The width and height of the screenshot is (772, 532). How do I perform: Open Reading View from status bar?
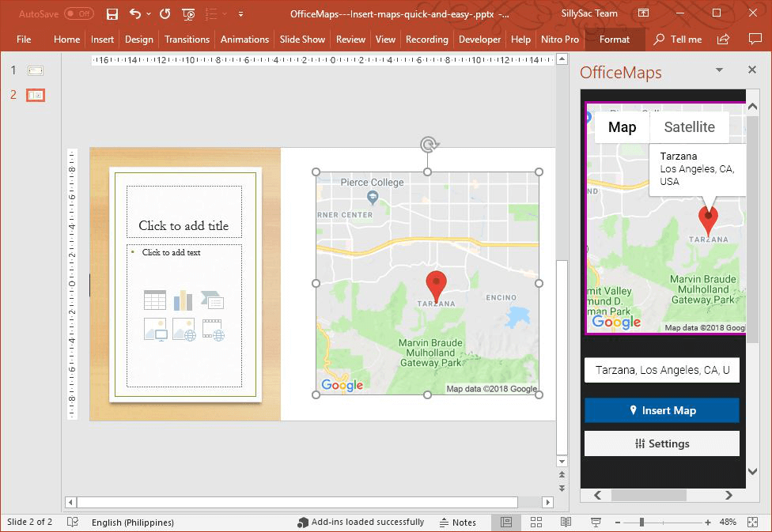click(566, 522)
